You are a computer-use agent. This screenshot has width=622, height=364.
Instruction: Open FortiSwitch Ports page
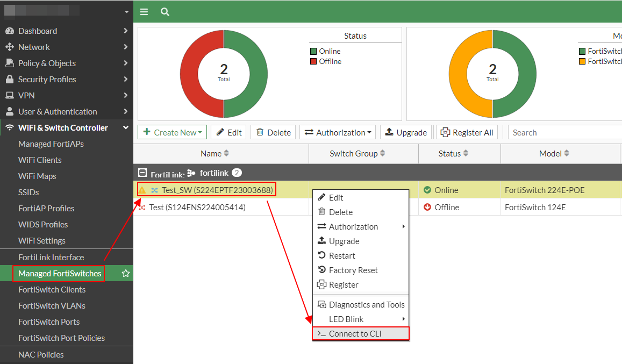click(x=49, y=322)
